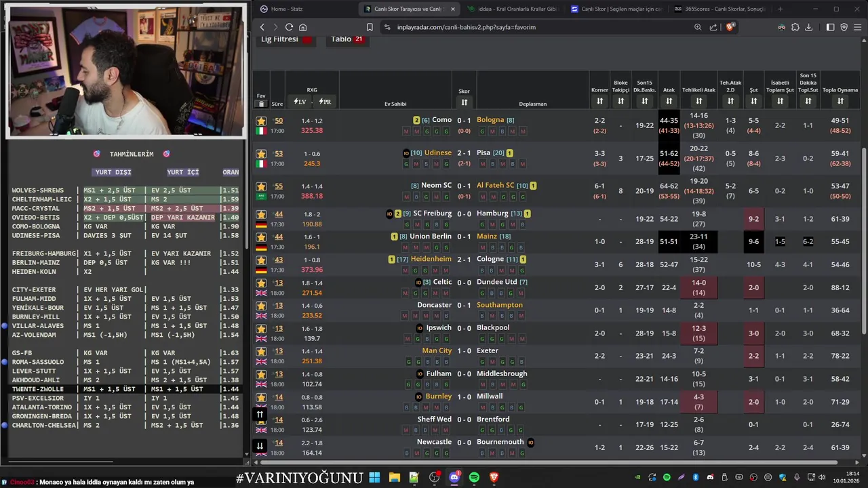
Task: Open File Explorer from taskbar
Action: 394,478
